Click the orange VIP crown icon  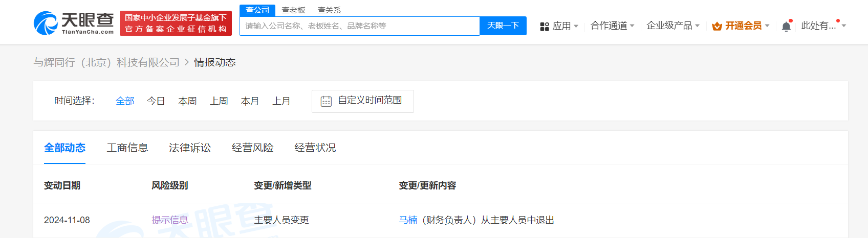click(717, 26)
